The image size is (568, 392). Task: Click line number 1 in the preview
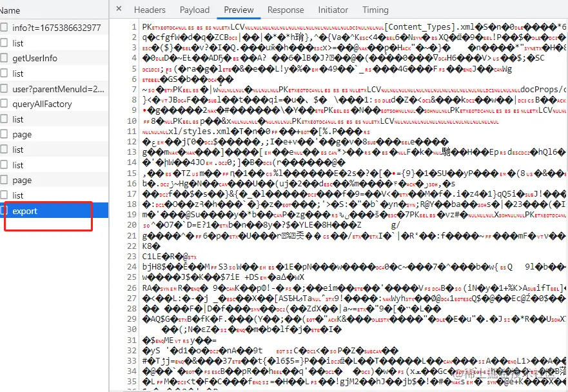[x=134, y=27]
